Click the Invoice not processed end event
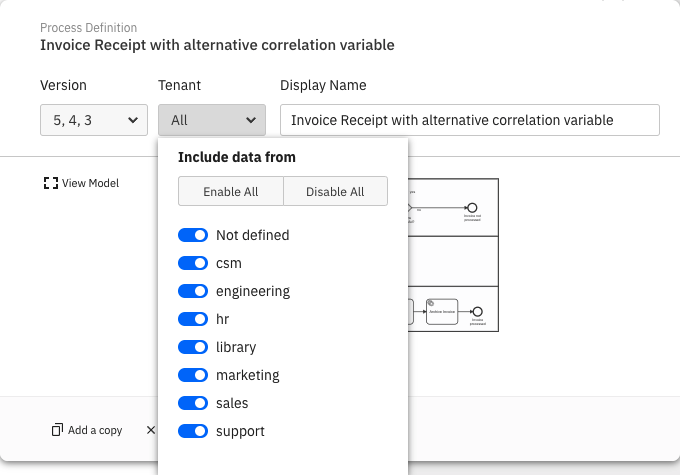The height and width of the screenshot is (475, 680). 471,207
